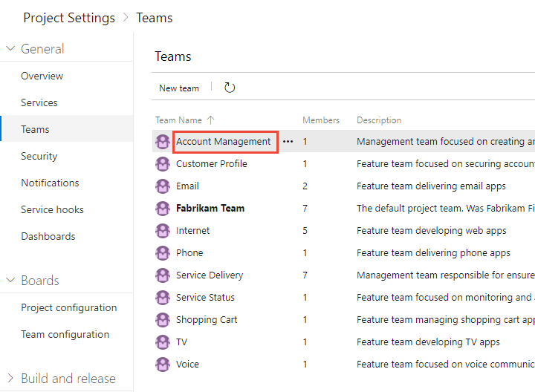The width and height of the screenshot is (535, 392).
Task: Open the Customer Profile team link
Action: (212, 164)
